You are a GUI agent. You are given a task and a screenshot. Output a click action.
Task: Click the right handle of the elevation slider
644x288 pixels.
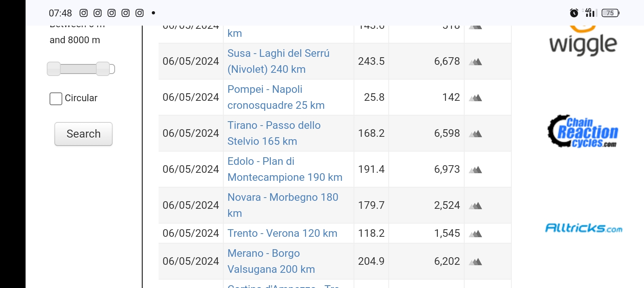pos(103,69)
